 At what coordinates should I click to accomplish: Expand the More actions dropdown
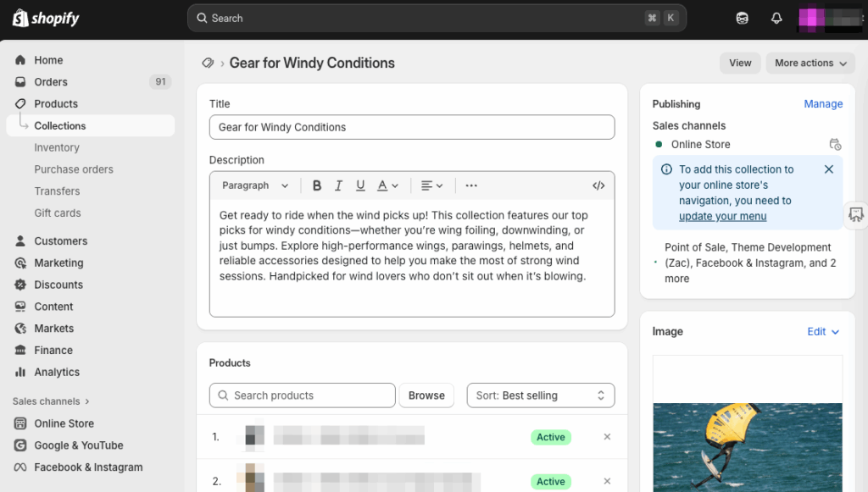tap(810, 63)
